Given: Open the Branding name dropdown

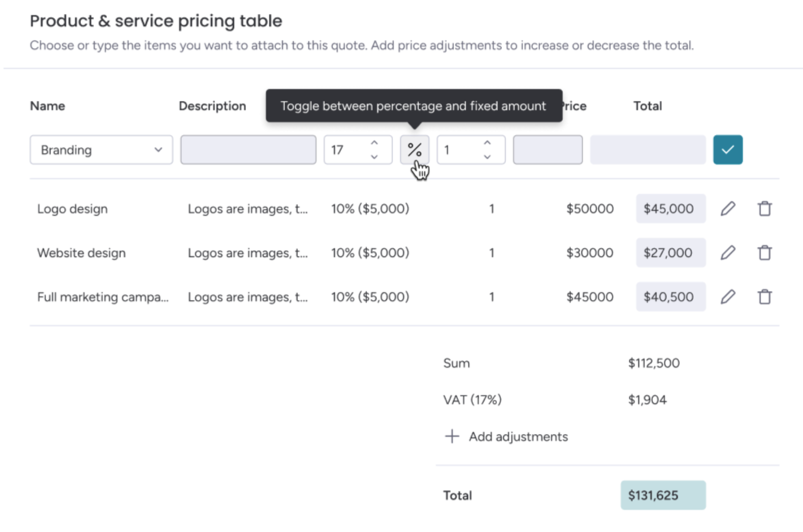Looking at the screenshot, I should 101,149.
